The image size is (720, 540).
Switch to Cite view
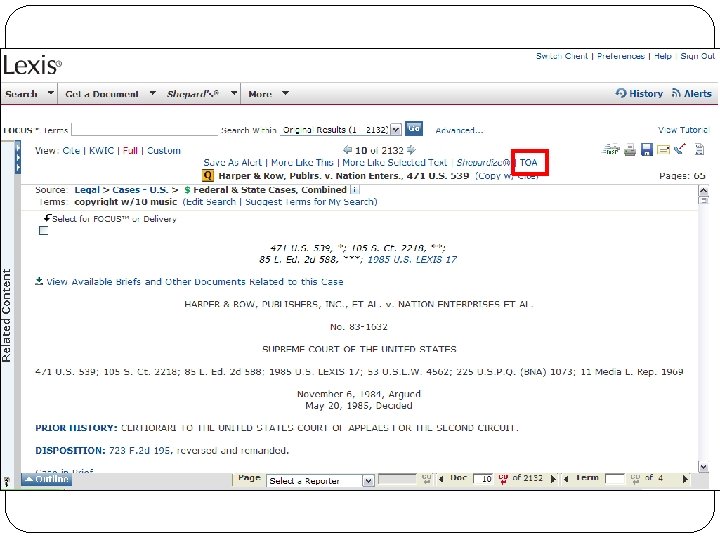(71, 151)
